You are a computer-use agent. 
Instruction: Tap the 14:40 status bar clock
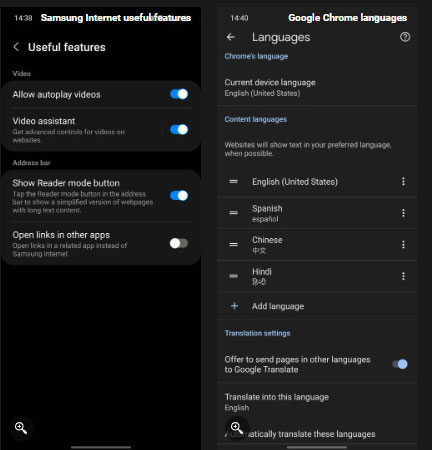[239, 18]
